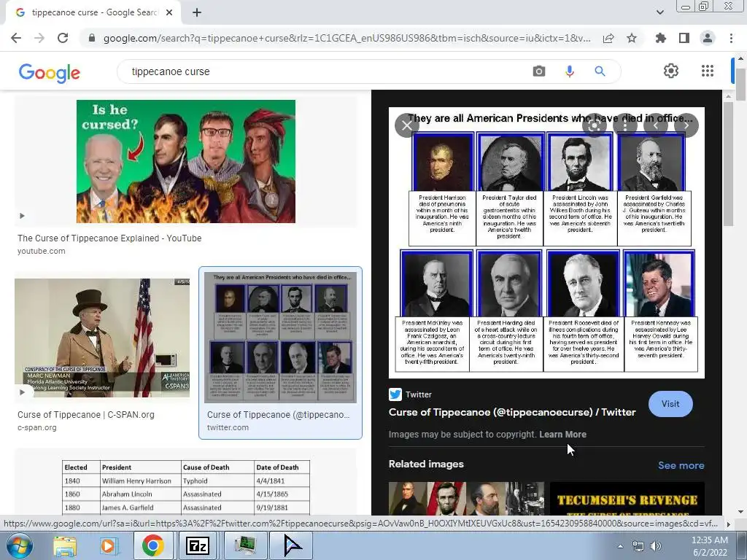747x560 pixels.
Task: Show the previous image in preview
Action: [656, 125]
